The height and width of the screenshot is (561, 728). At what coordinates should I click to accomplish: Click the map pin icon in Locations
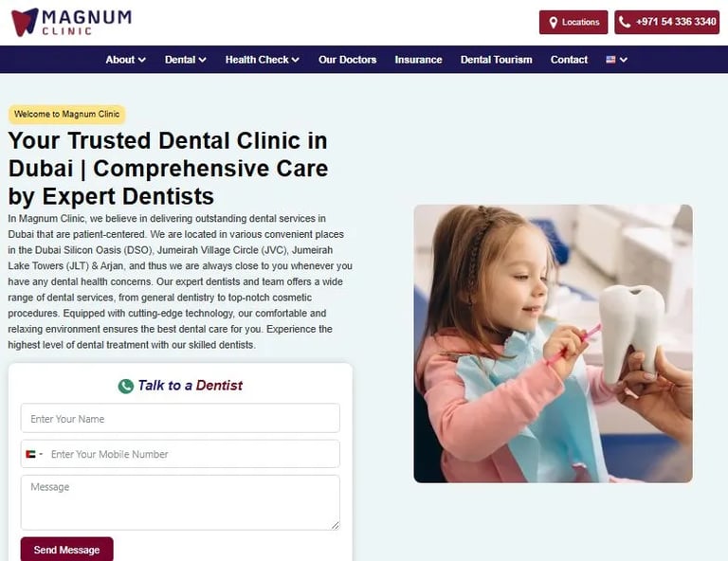tap(553, 23)
